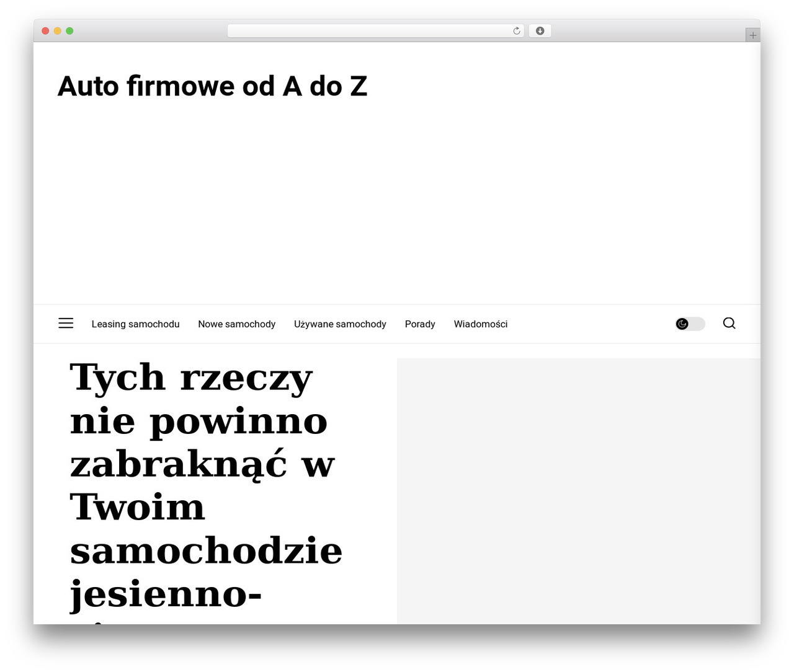
Task: Open the browser downloads icon
Action: coord(540,31)
